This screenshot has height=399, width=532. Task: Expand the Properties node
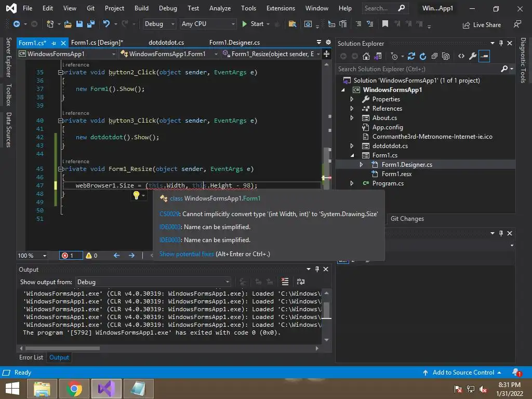(352, 99)
